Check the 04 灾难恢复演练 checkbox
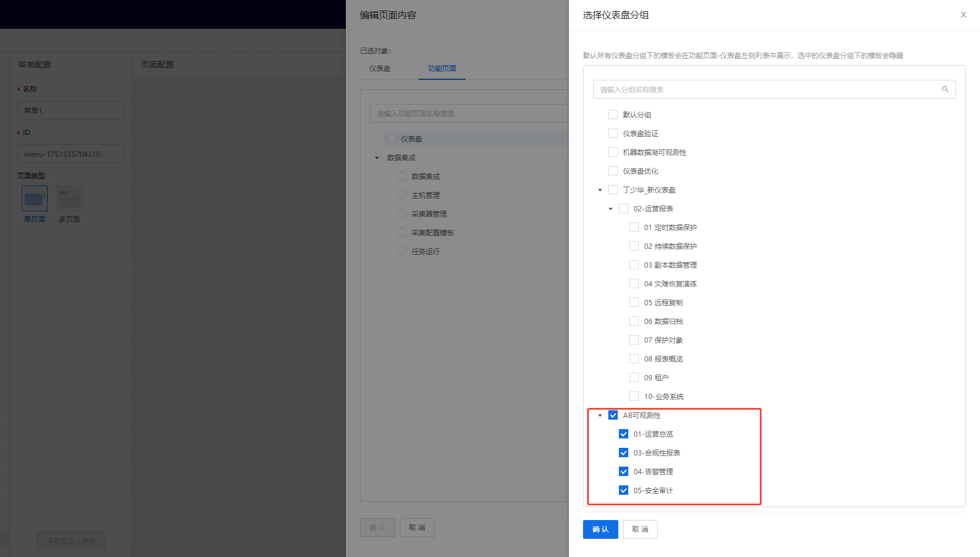This screenshot has height=557, width=980. (634, 283)
